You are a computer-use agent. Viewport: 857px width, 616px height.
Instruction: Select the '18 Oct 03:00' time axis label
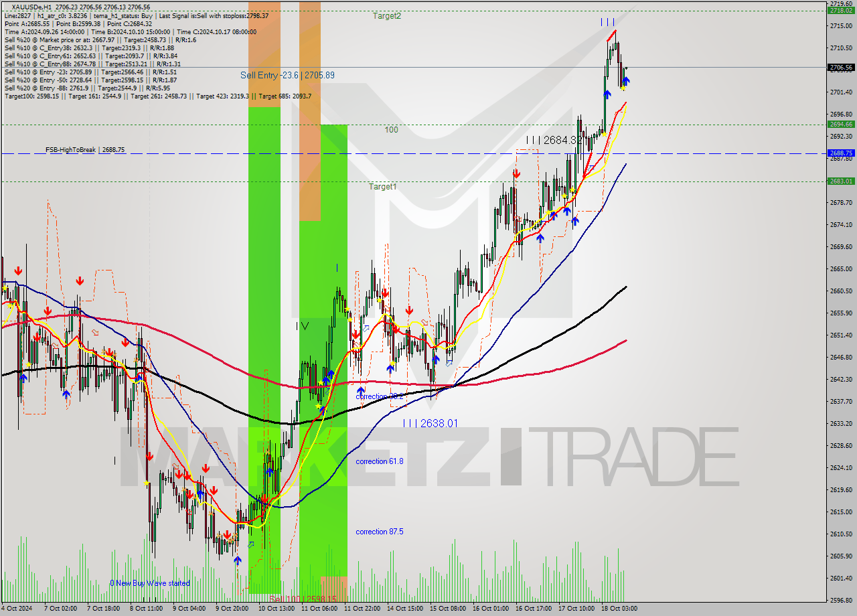(x=619, y=609)
